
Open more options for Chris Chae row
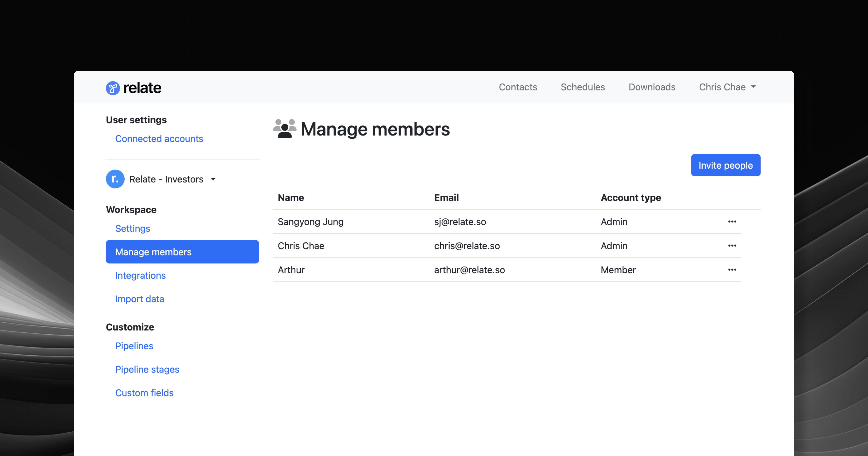point(732,246)
